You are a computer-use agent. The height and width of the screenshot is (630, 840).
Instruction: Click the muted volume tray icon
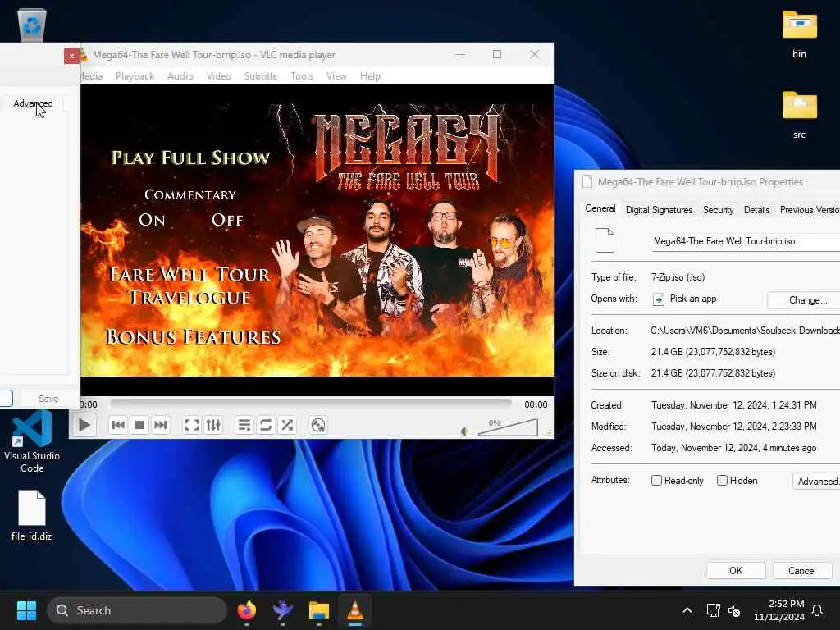(x=734, y=610)
